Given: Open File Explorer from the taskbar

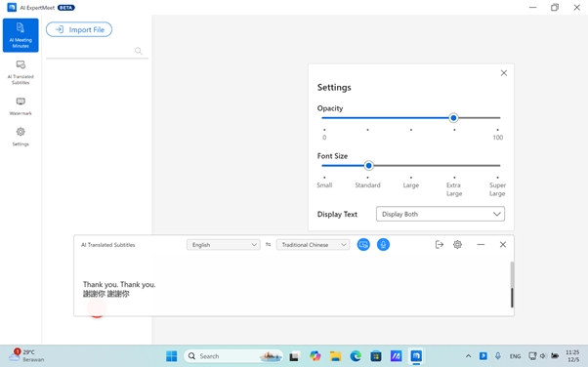Looking at the screenshot, I should 335,356.
